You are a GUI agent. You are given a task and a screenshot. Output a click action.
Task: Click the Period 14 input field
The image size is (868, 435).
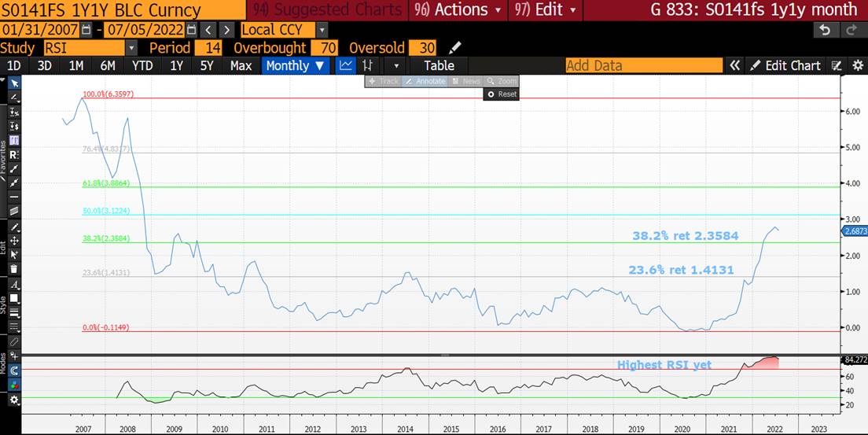(x=209, y=48)
